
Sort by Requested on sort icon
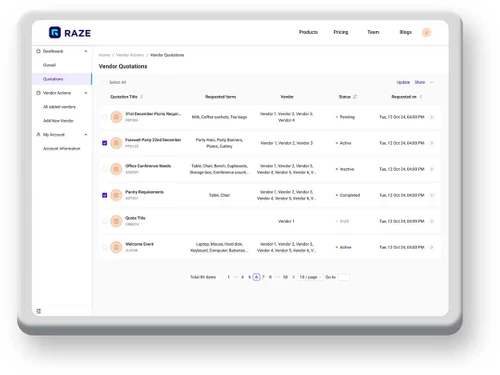tap(421, 97)
